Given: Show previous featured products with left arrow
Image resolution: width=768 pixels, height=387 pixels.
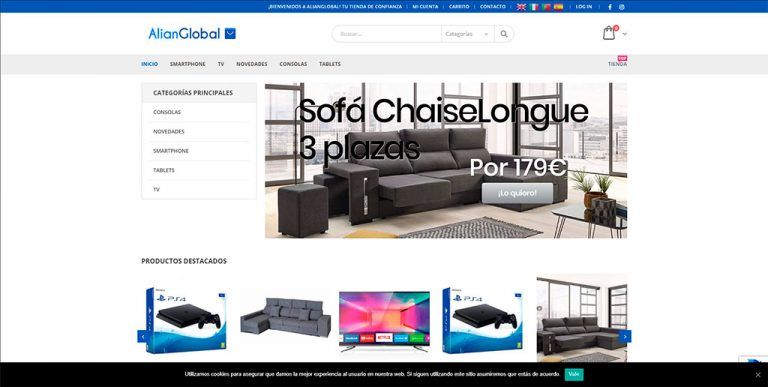Looking at the screenshot, I should coord(143,337).
